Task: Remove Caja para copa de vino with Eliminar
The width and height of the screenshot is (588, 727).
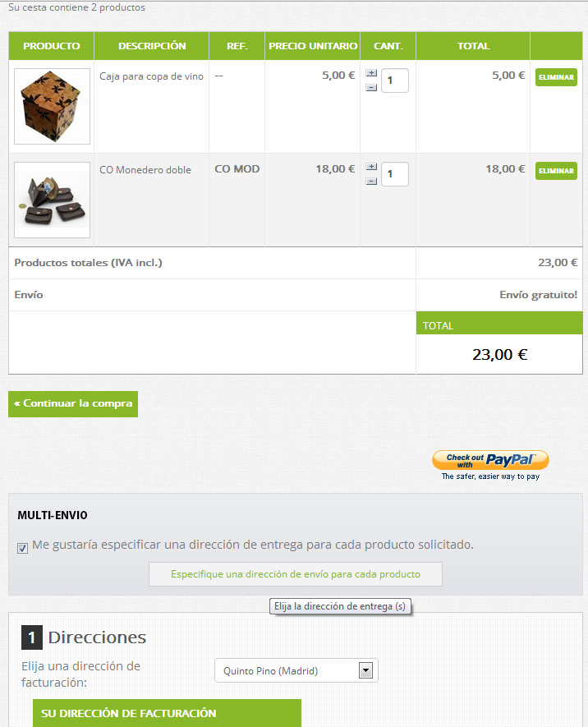Action: 556,77
